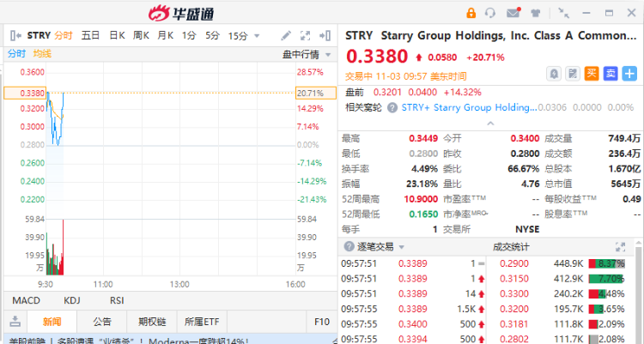644x344 pixels.
Task: Click the 华盛通 logo
Action: click(x=181, y=13)
